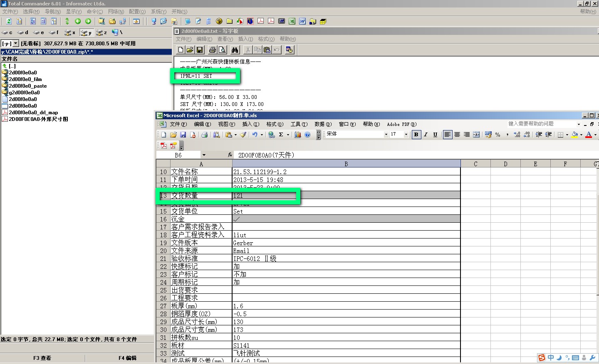Click Convert to Adobe PDF icon

(x=163, y=145)
